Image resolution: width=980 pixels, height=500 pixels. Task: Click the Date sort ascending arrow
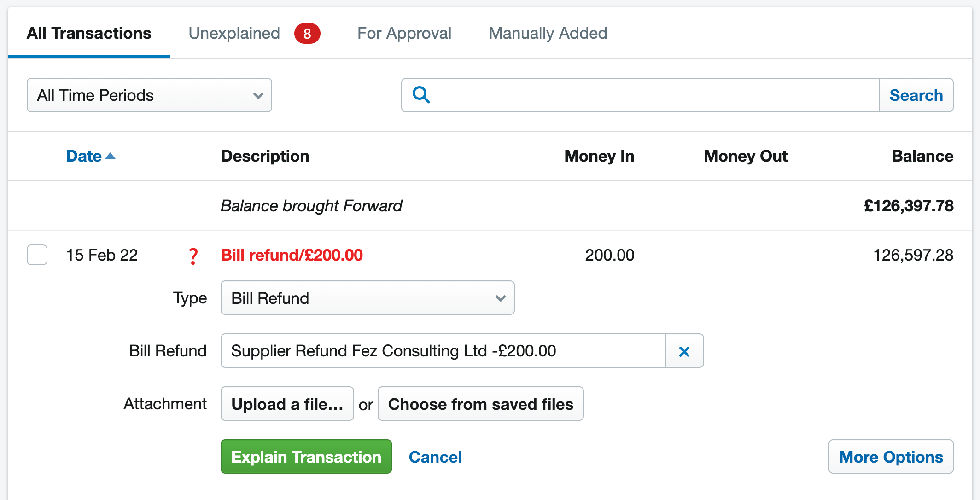111,157
